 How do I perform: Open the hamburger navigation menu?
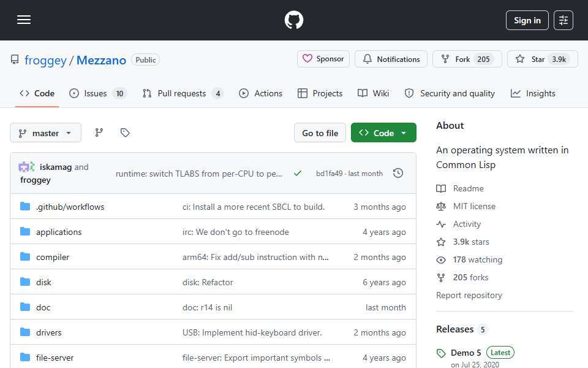(24, 20)
